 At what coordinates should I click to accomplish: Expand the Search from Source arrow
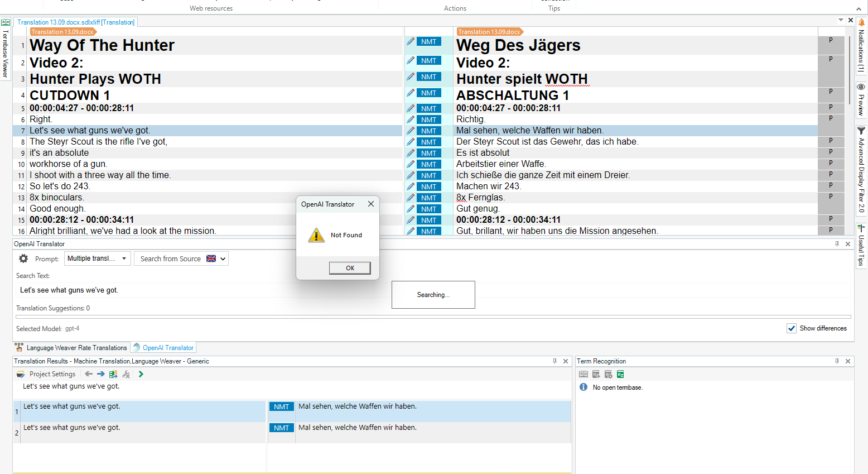tap(223, 258)
